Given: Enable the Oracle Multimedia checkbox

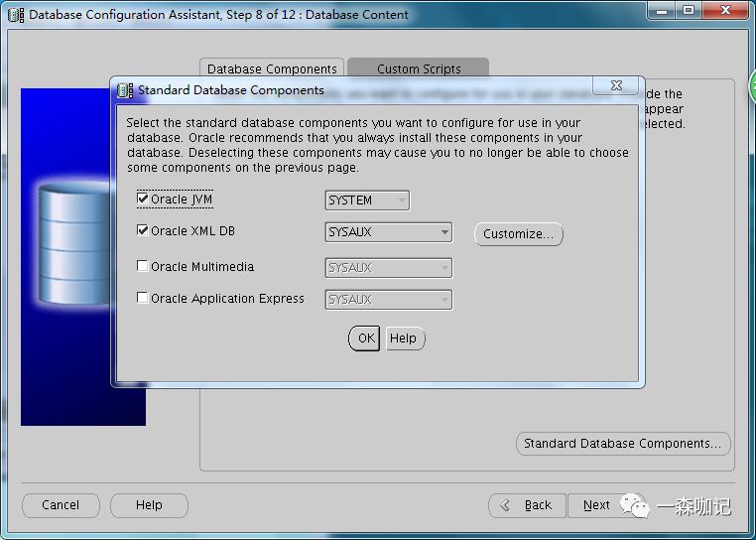Looking at the screenshot, I should 143,266.
